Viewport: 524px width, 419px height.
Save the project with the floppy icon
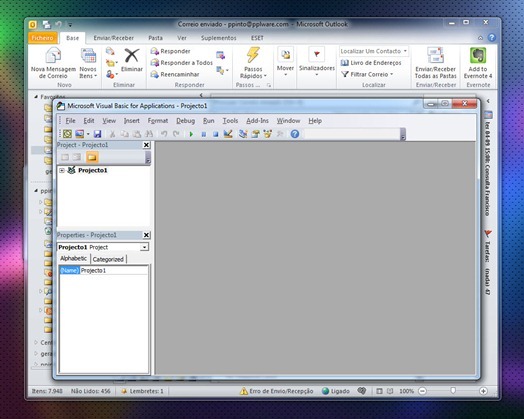97,134
